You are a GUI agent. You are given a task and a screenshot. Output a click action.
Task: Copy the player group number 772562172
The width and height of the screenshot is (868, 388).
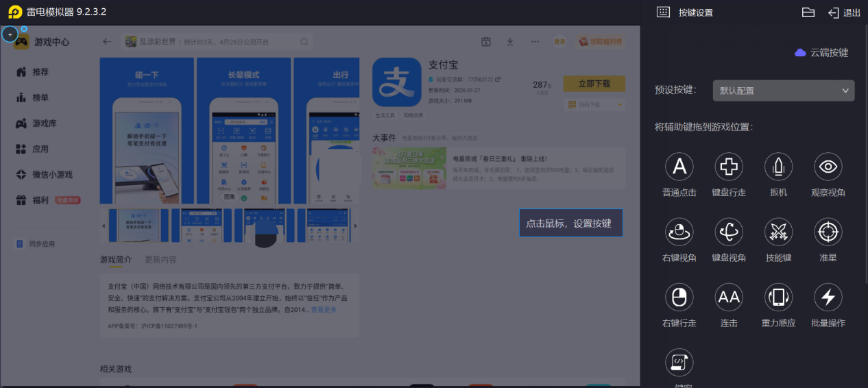(x=498, y=80)
